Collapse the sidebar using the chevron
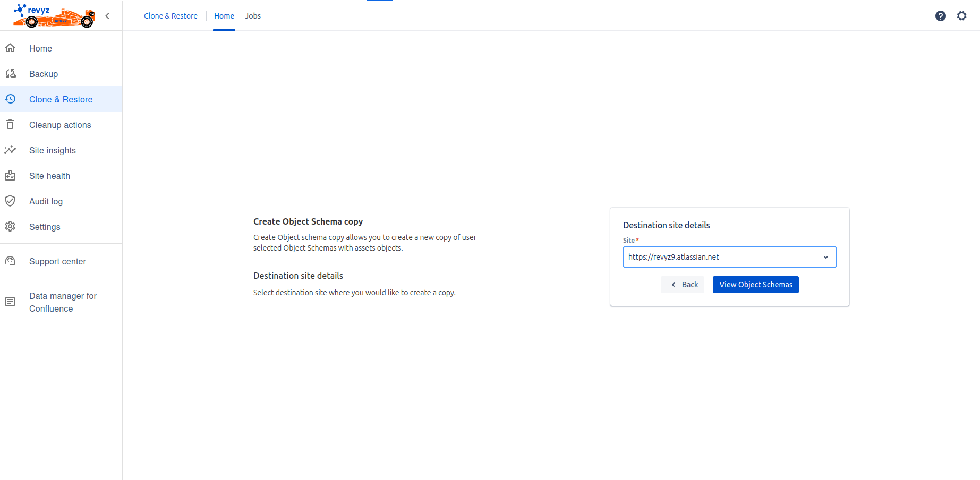 click(107, 16)
